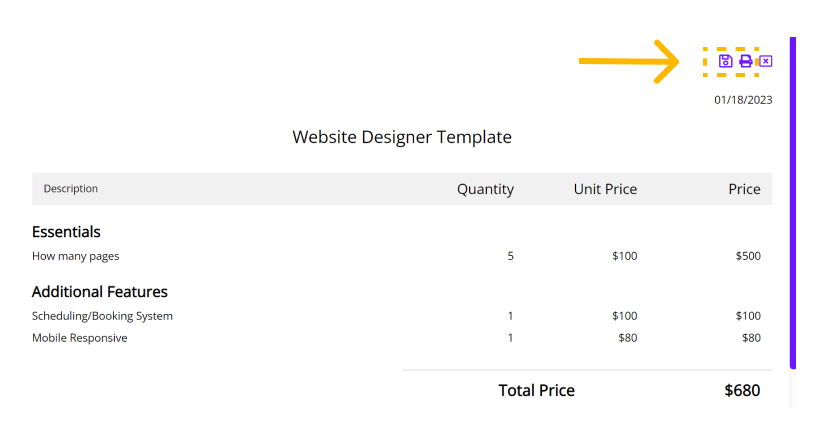Click the quantity value 5
Viewport: 826px width, 434px height.
pyautogui.click(x=510, y=256)
